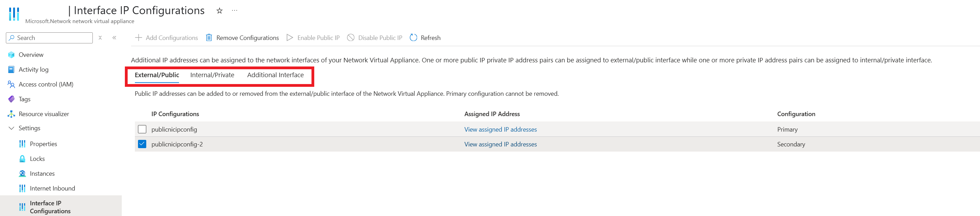980x216 pixels.
Task: Collapse the Settings section chevron
Action: tap(11, 128)
